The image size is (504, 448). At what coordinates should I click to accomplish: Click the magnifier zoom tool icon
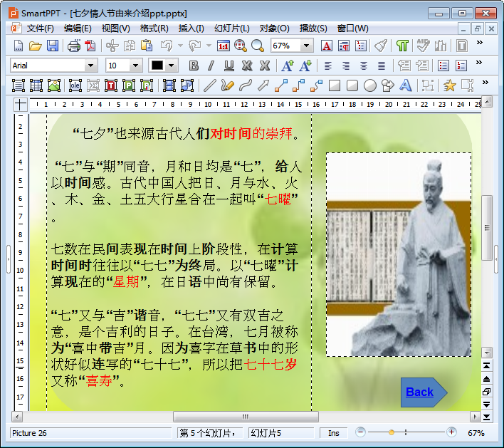tap(258, 46)
